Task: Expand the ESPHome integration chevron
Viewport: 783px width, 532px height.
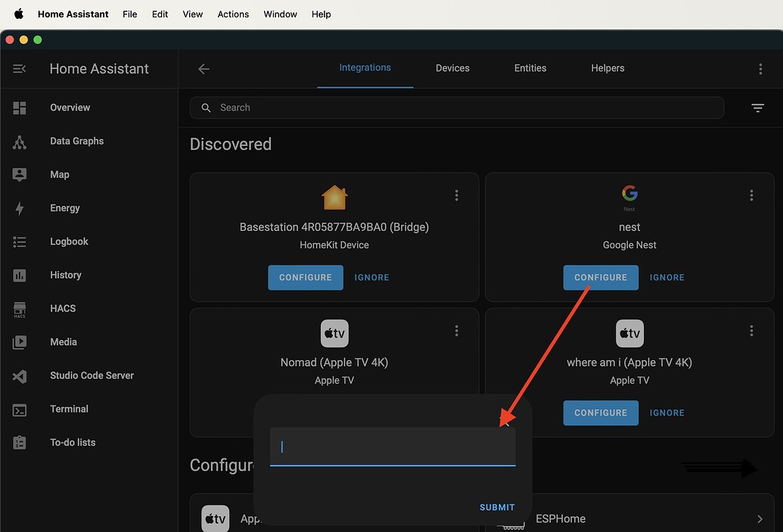Action: [760, 519]
